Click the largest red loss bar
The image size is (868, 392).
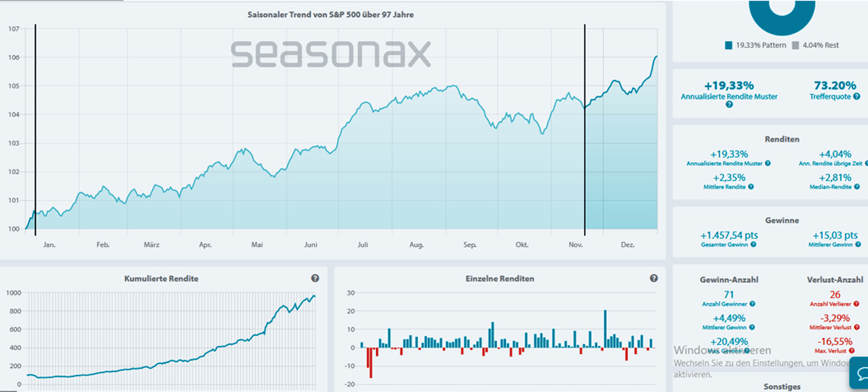tap(372, 362)
